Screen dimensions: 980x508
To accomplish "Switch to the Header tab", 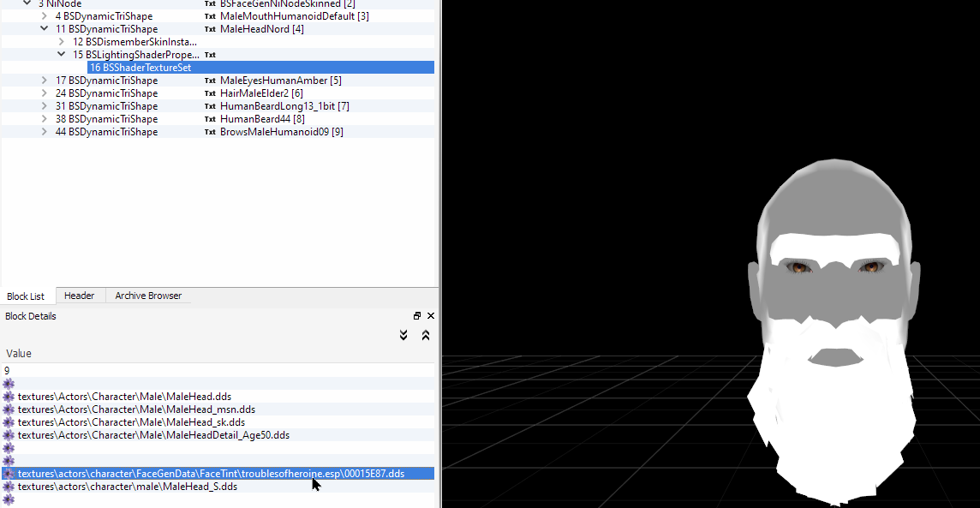I will point(80,296).
